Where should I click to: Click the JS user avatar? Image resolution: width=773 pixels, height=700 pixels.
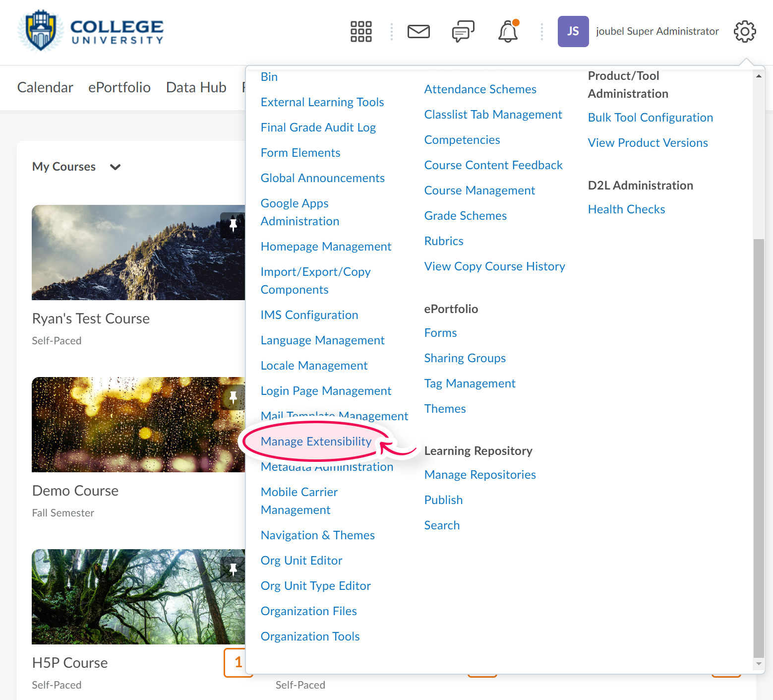click(573, 31)
